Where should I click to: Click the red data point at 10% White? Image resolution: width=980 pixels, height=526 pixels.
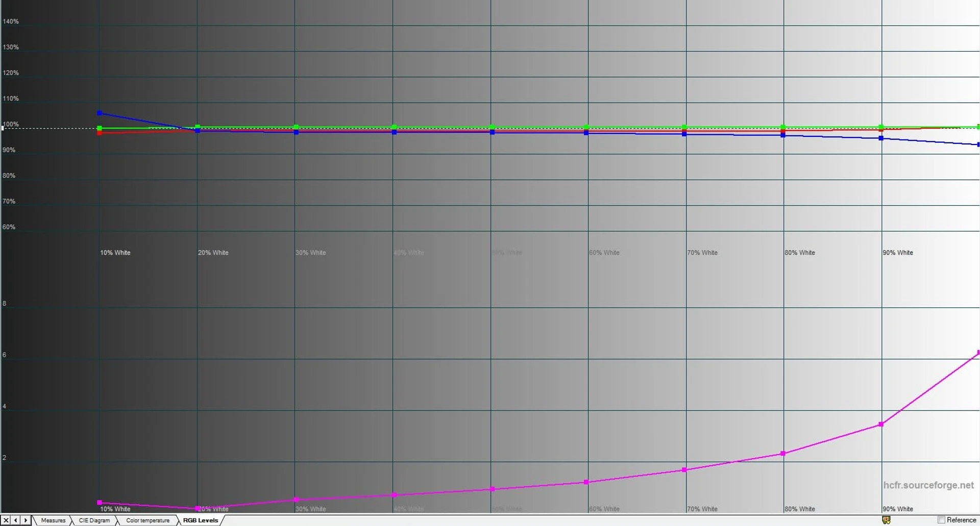100,133
